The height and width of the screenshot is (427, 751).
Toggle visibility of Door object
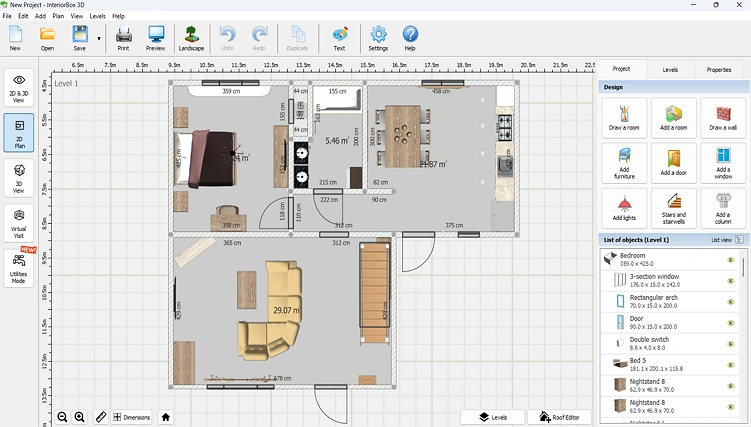[x=731, y=323]
